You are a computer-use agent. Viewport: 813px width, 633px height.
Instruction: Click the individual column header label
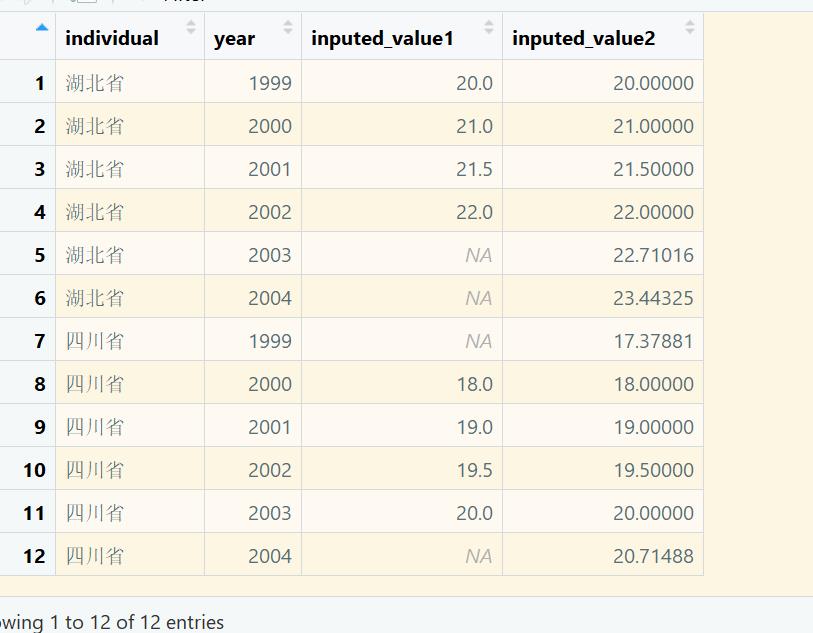tap(112, 38)
